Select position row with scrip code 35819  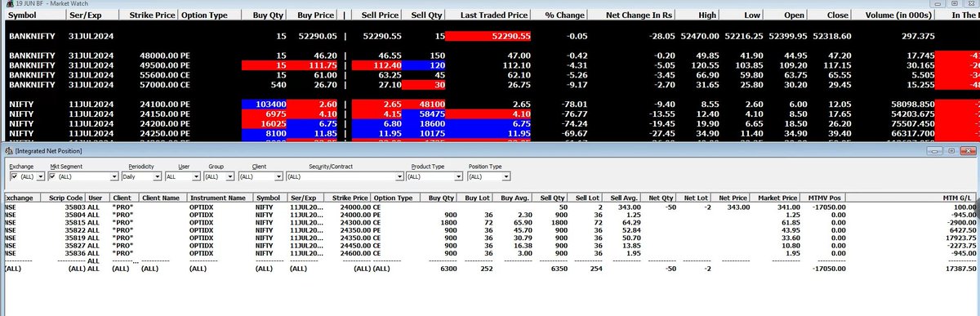click(490, 238)
